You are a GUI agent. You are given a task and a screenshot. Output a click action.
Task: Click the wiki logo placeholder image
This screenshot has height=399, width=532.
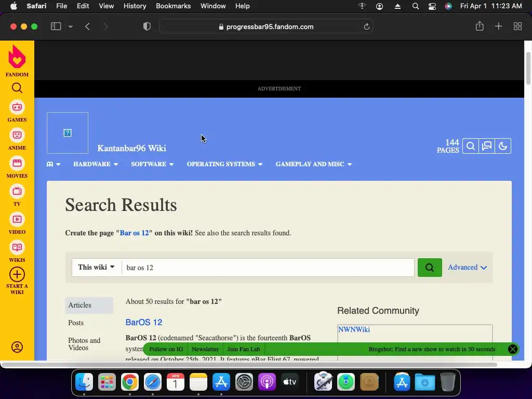coord(68,133)
